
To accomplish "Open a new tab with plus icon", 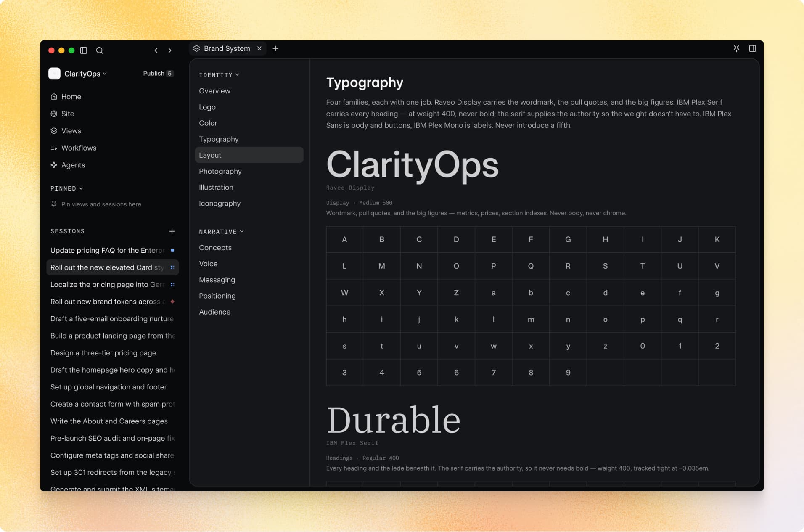I will (275, 48).
